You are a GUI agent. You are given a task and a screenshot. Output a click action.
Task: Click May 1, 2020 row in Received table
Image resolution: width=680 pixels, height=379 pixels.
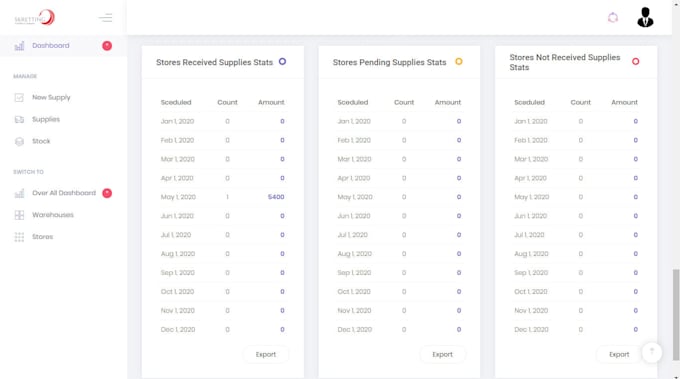(222, 197)
